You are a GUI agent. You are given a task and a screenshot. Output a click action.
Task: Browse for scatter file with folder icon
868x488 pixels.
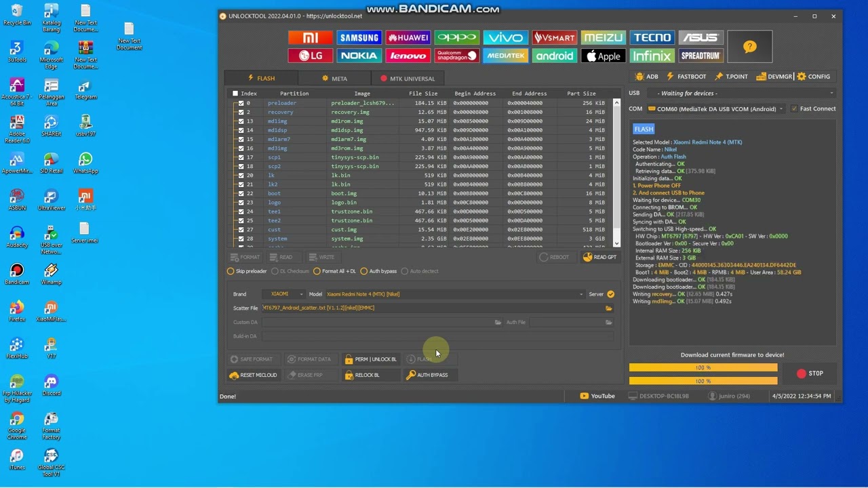[x=608, y=308]
